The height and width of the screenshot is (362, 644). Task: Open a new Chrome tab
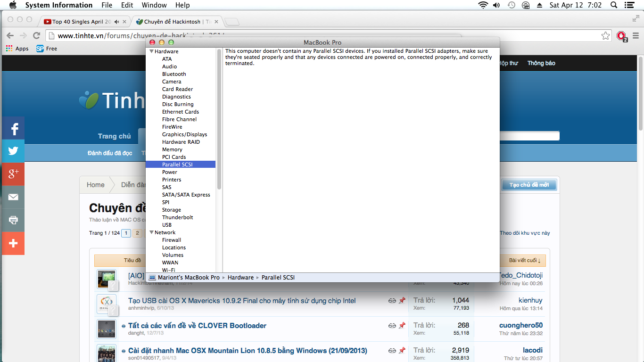[231, 22]
